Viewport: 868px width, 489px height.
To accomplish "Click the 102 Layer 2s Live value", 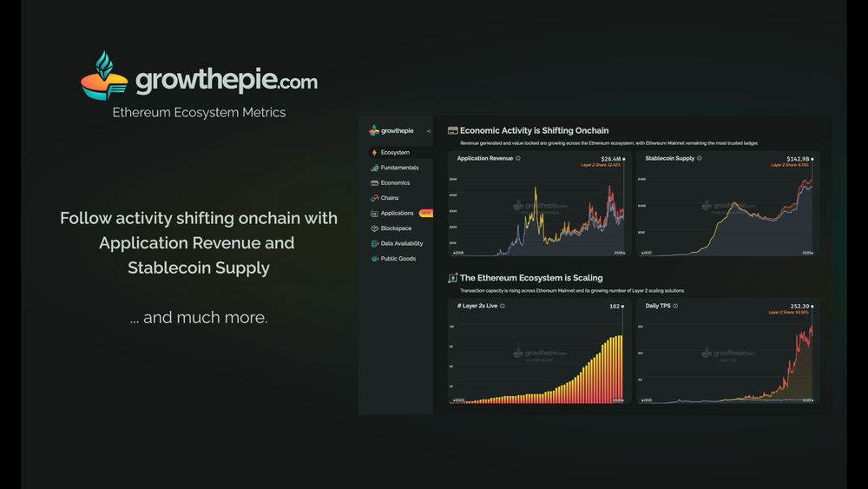I will (x=615, y=307).
